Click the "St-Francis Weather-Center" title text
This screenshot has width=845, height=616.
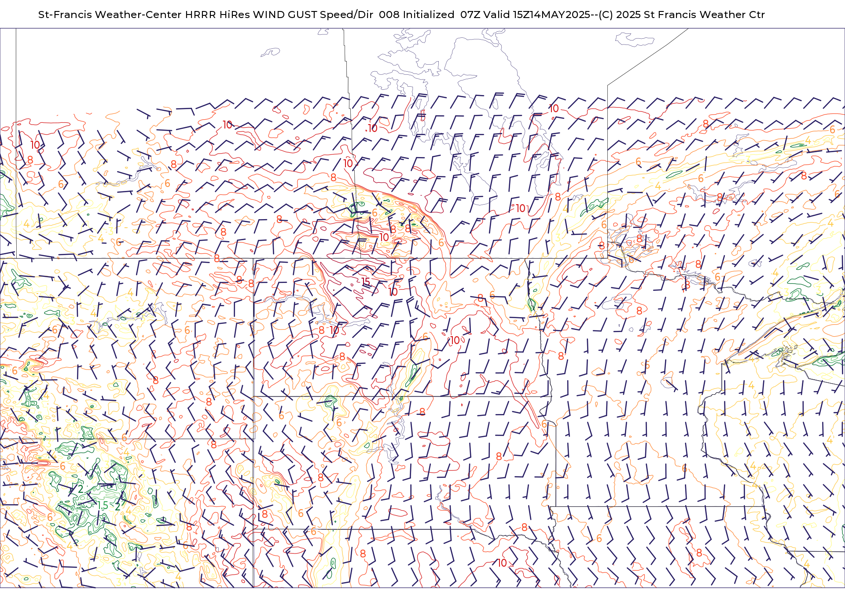pos(110,15)
